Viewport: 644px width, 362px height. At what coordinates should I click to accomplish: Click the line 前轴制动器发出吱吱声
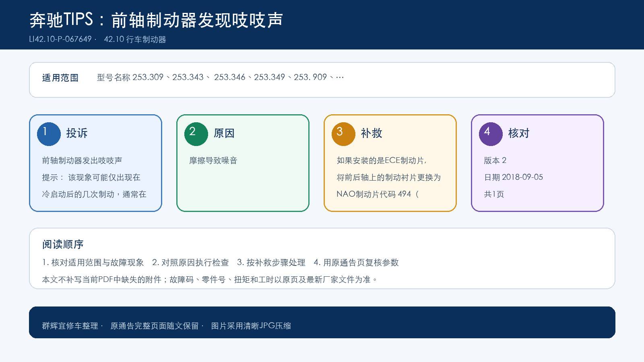coord(82,160)
